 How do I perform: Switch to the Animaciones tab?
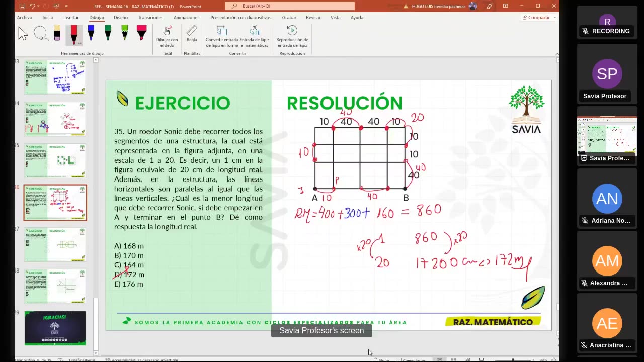186,18
